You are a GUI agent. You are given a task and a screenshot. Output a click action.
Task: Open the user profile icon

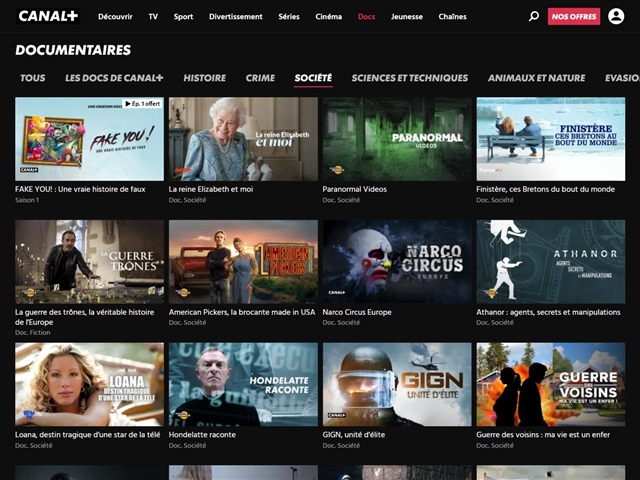616,16
